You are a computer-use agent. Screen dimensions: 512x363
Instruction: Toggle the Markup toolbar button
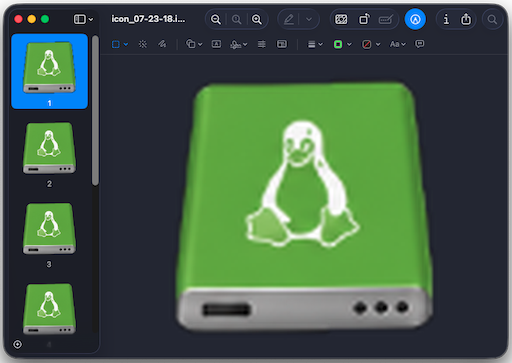tap(415, 19)
